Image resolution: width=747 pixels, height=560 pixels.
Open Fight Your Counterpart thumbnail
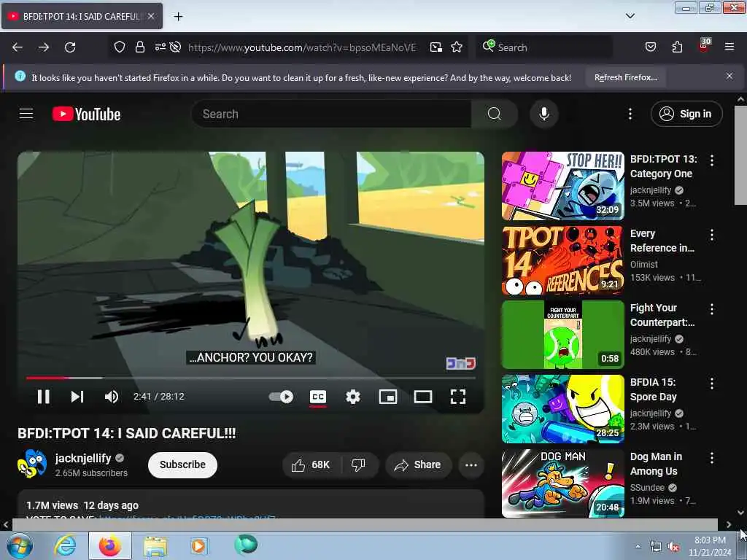coord(562,334)
